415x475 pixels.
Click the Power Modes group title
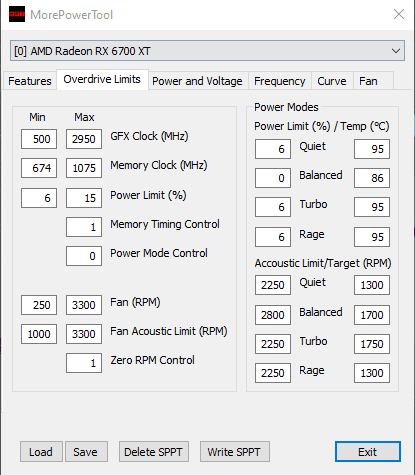tap(286, 107)
